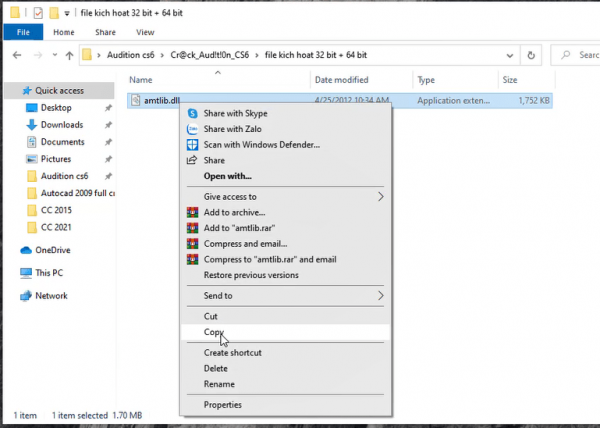The image size is (600, 428).
Task: Click the Skype icon beside Share with Skype
Action: point(192,114)
